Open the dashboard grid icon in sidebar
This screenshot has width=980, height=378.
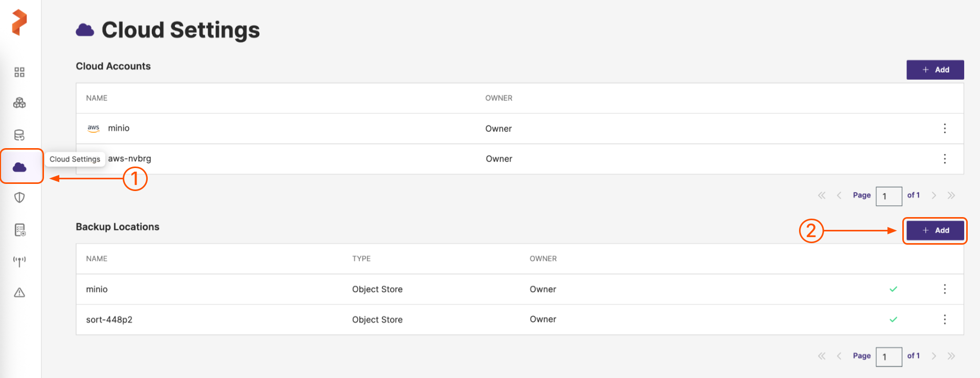19,72
